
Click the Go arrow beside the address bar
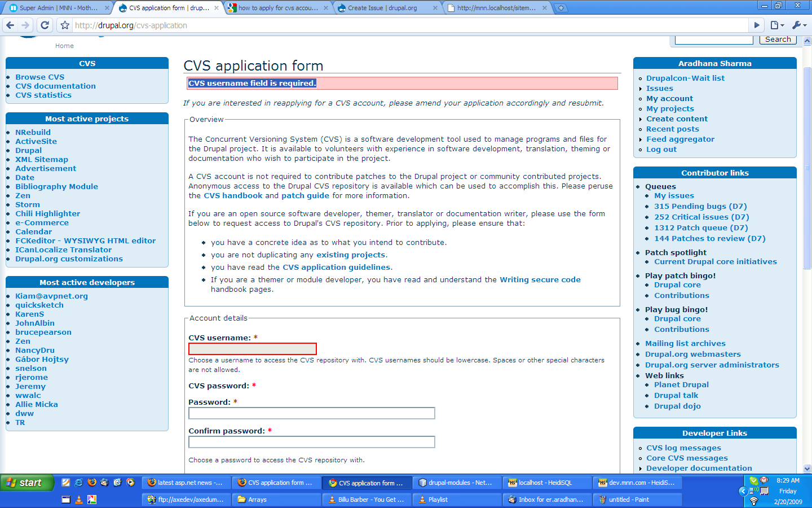coord(757,25)
